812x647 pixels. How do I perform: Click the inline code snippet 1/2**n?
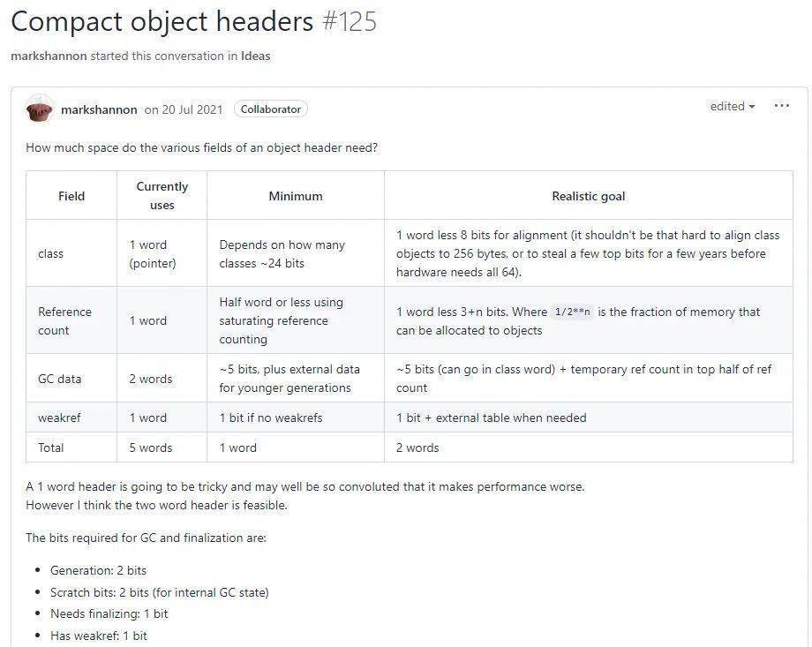[x=573, y=312]
